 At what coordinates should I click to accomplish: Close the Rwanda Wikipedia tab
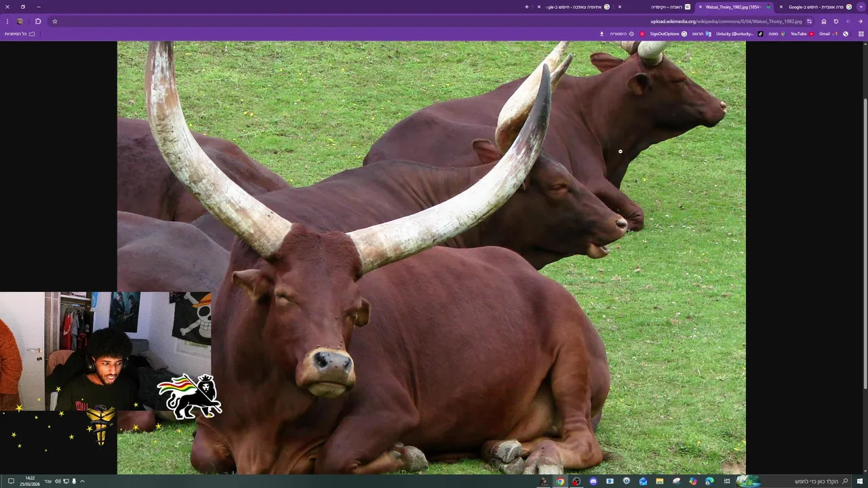click(620, 7)
